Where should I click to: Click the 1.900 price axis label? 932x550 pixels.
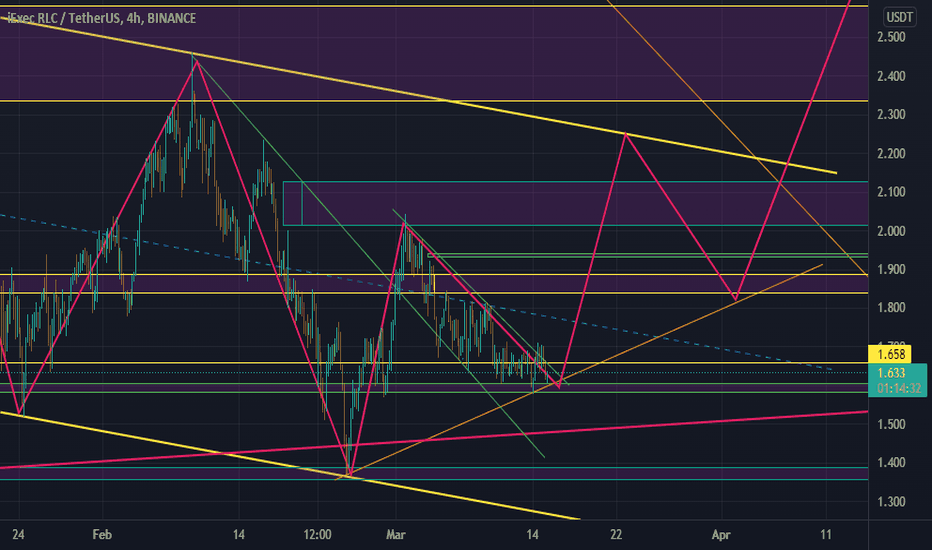891,269
